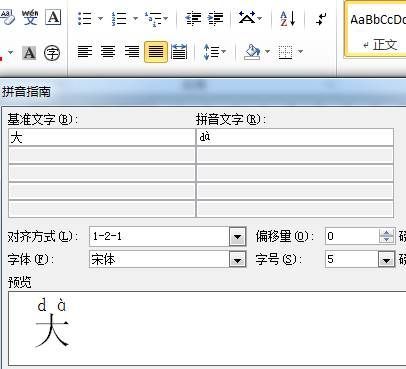Image resolution: width=406 pixels, height=369 pixels.
Task: Decrease the 偏移量 offset with down arrow
Action: click(x=387, y=240)
